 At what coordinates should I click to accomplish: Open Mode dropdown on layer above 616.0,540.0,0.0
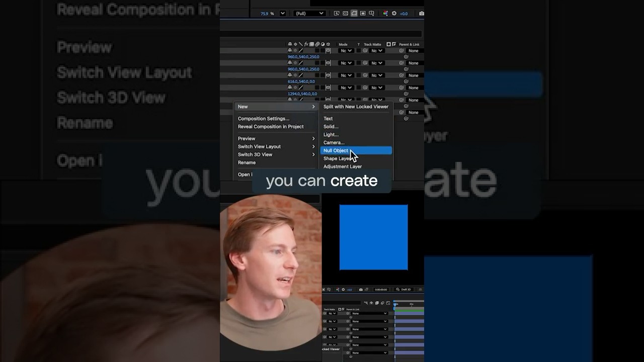346,75
